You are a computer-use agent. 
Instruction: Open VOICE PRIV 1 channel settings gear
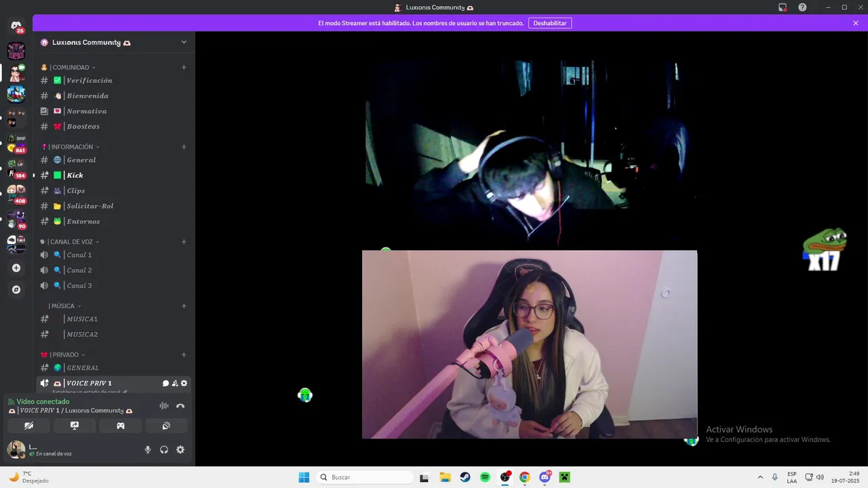pos(184,384)
